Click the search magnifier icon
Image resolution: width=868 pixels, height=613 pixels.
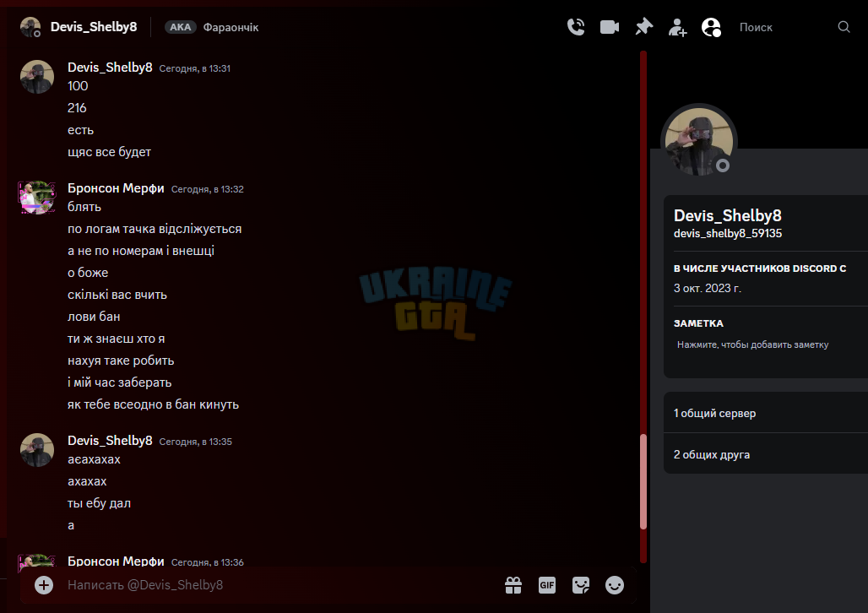pos(844,27)
